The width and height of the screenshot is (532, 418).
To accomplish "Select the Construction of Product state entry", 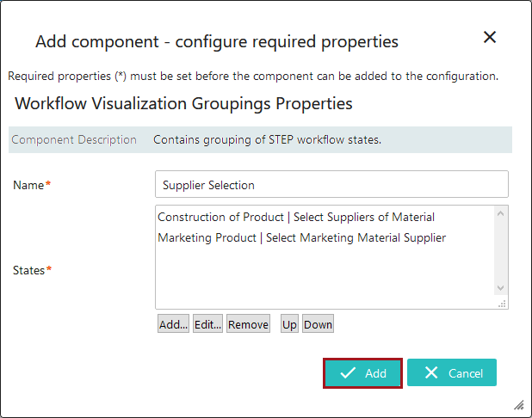I will (x=296, y=217).
